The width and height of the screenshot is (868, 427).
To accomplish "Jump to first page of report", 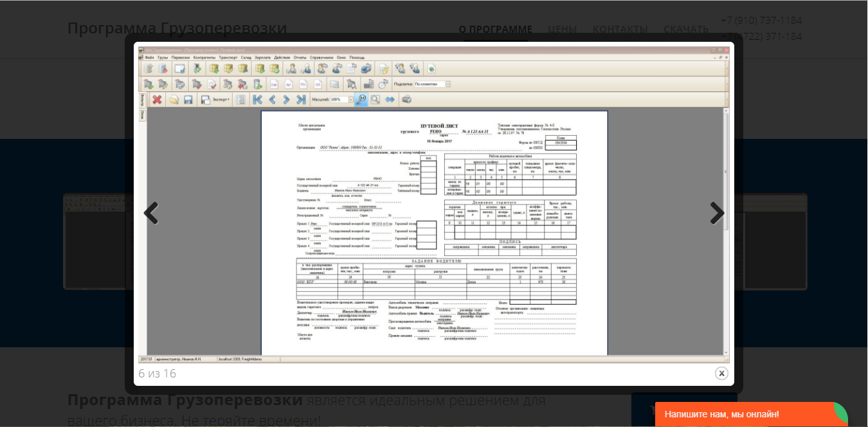I will coord(257,100).
